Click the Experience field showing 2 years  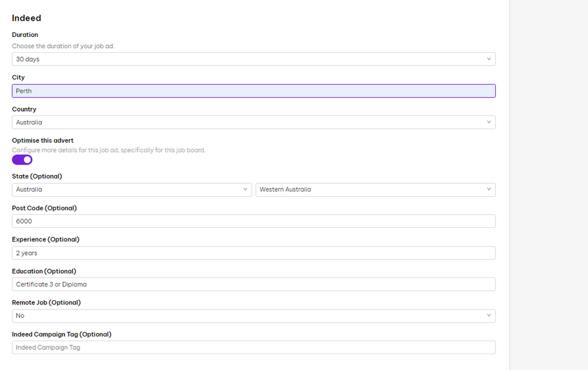(x=253, y=253)
